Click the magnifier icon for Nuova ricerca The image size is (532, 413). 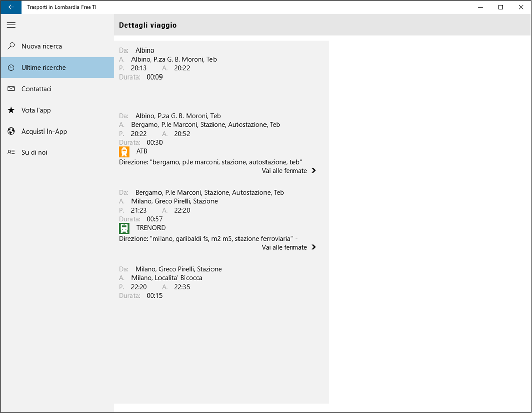pyautogui.click(x=11, y=46)
